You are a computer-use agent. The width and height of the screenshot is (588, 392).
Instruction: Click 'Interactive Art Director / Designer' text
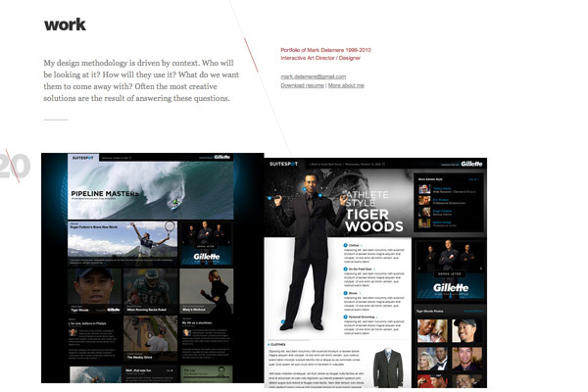[x=320, y=58]
